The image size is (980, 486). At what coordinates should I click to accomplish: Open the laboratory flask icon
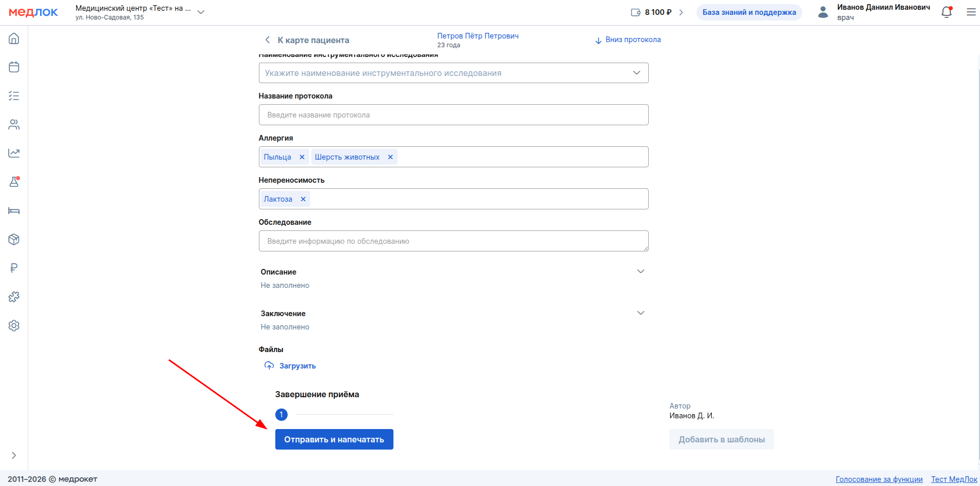point(14,182)
